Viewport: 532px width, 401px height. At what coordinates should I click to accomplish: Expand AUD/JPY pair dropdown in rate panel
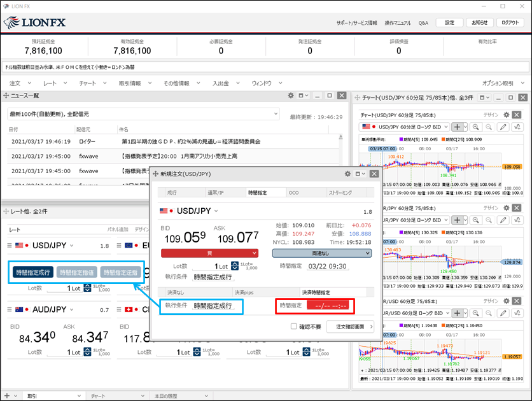click(71, 309)
